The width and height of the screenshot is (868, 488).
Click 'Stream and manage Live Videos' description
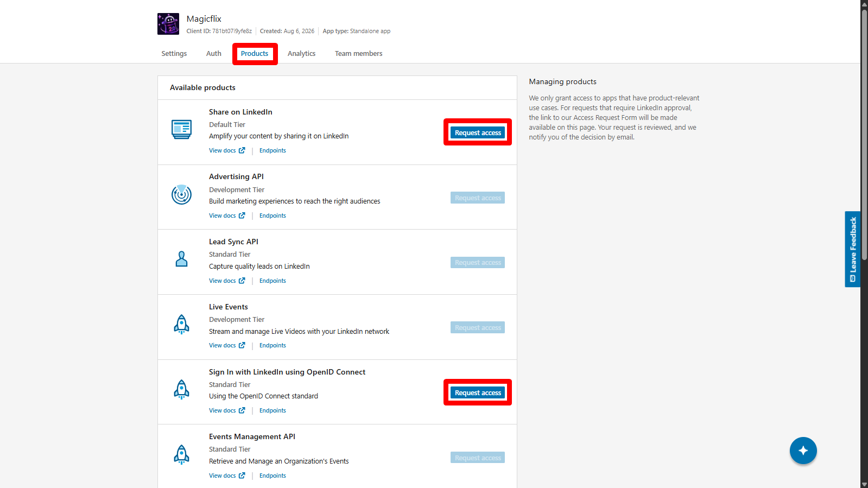pos(299,332)
